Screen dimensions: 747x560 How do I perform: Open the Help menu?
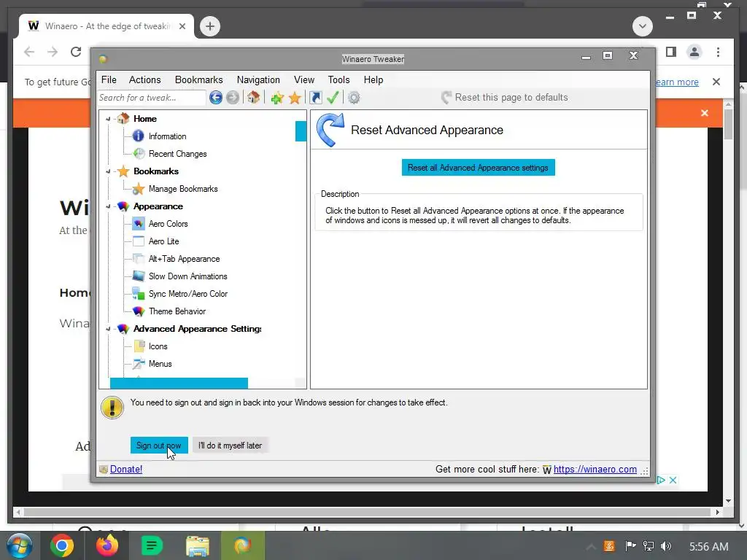point(373,80)
